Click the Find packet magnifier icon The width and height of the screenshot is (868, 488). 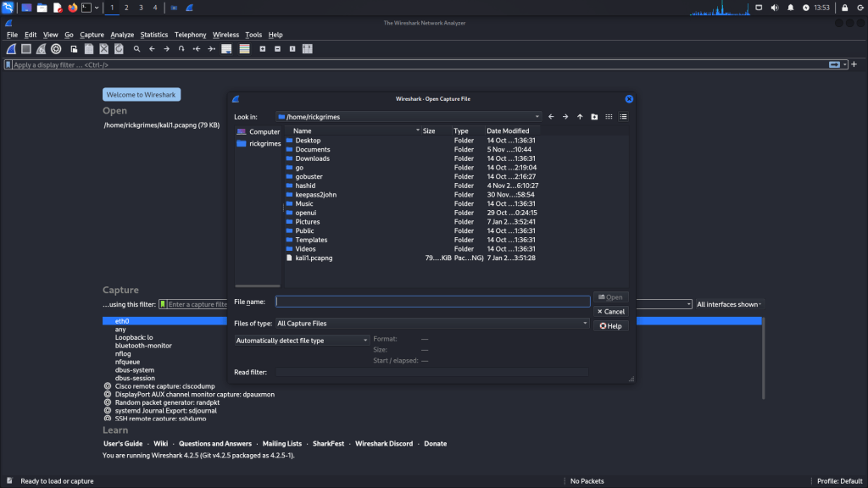(x=136, y=49)
